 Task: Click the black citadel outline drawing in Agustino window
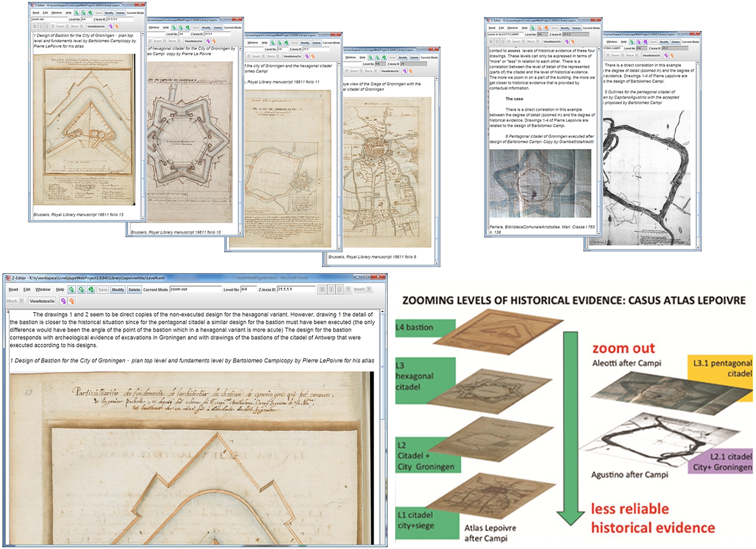pos(647,178)
